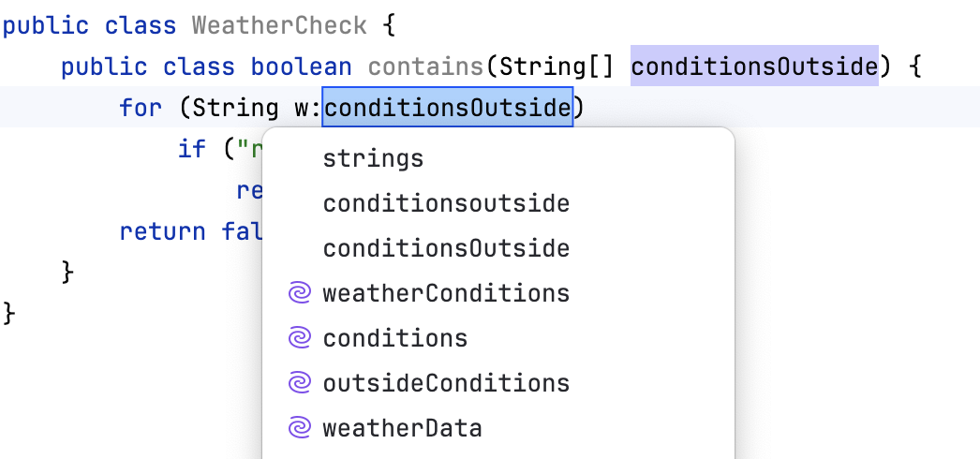Screen dimensions: 980x459
Task: Select the "weatherData" suggestion text
Action: [402, 429]
